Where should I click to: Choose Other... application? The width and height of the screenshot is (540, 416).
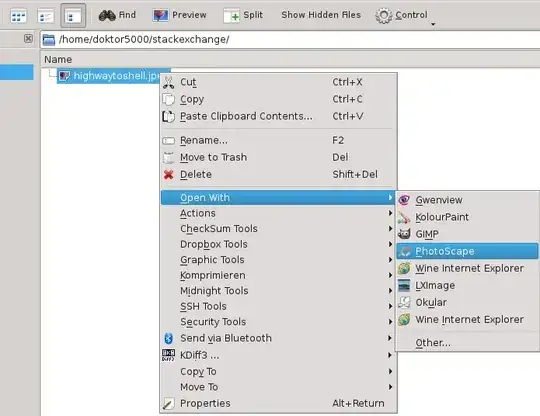pos(467,343)
